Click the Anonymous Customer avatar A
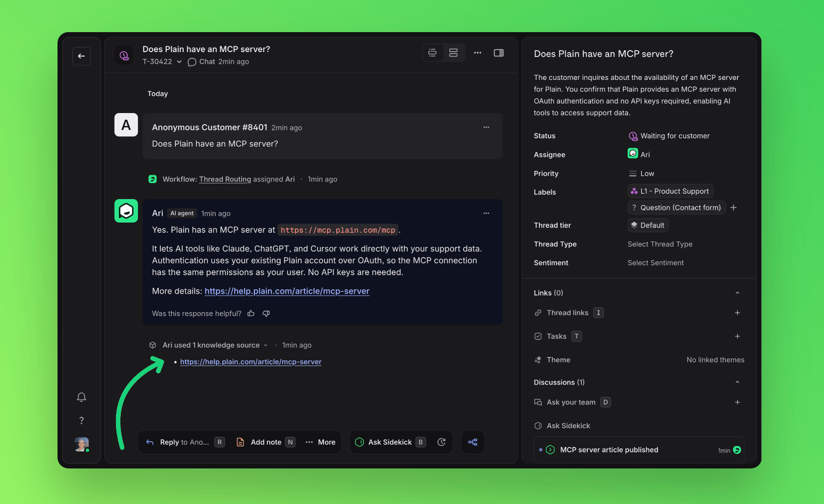The width and height of the screenshot is (824, 504). point(126,125)
